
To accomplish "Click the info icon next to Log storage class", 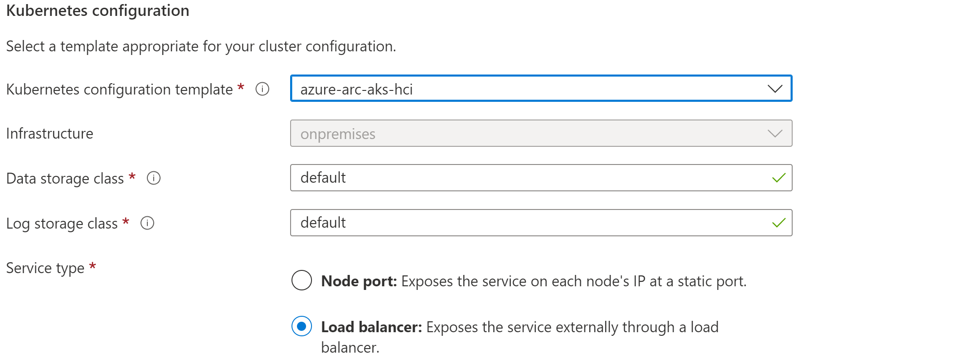I will (147, 223).
